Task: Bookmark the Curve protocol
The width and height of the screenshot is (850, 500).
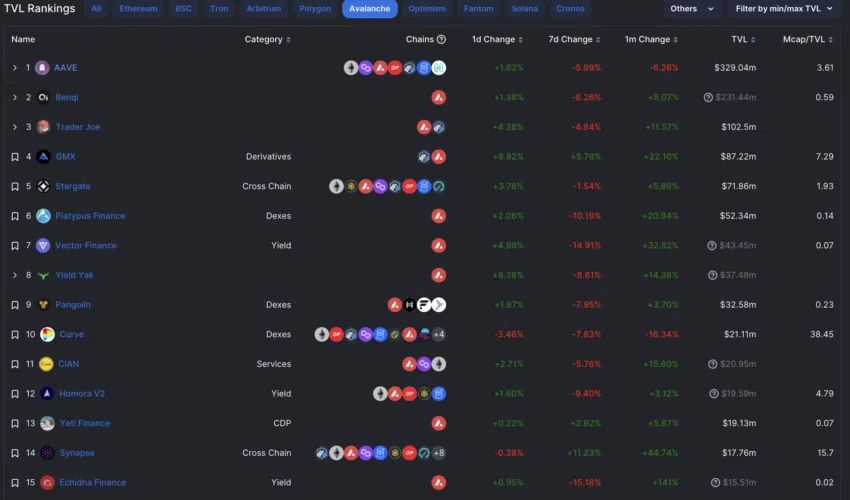Action: (15, 335)
